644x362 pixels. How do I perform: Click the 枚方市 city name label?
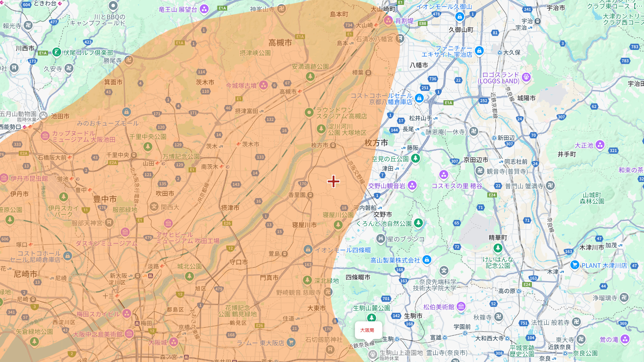376,143
